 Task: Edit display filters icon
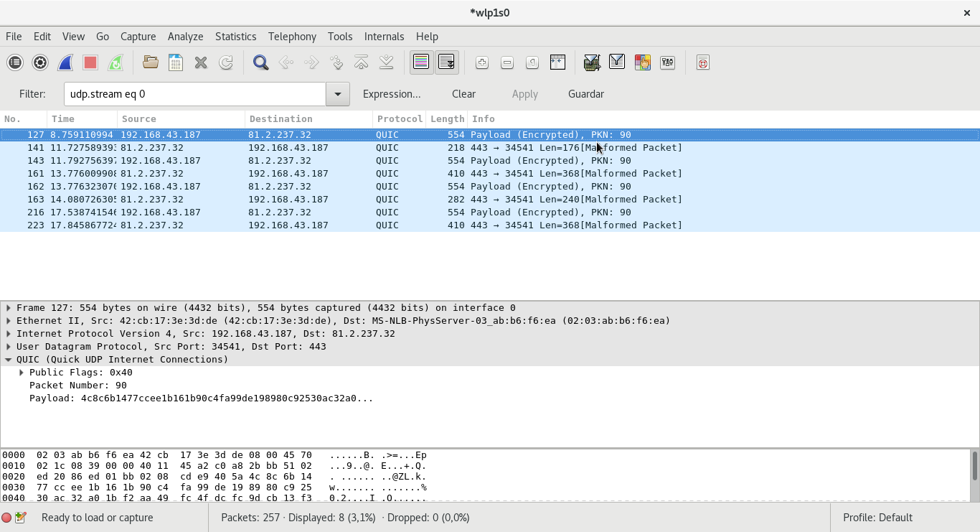pyautogui.click(x=617, y=62)
